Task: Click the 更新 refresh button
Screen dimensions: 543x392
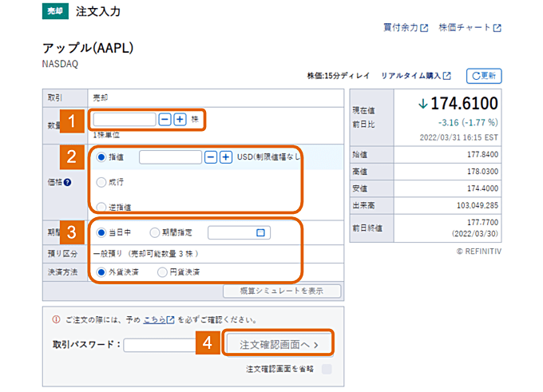Action: (x=484, y=76)
